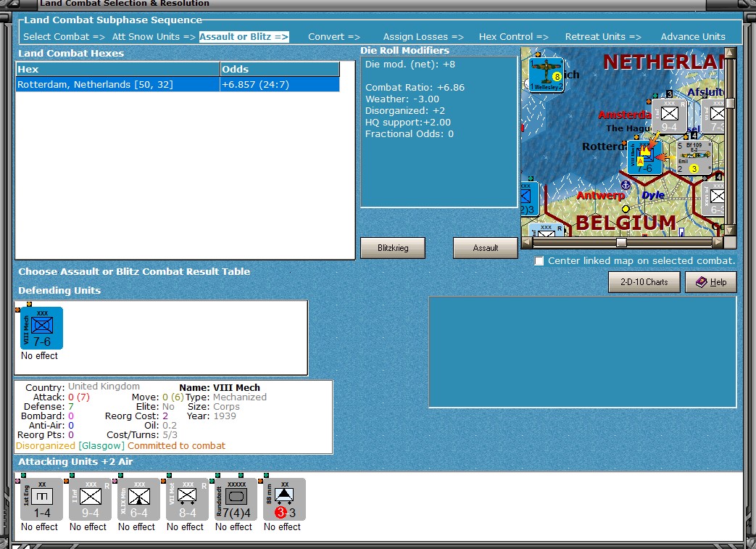
Task: Click the [Glasgow] status text
Action: [x=101, y=446]
